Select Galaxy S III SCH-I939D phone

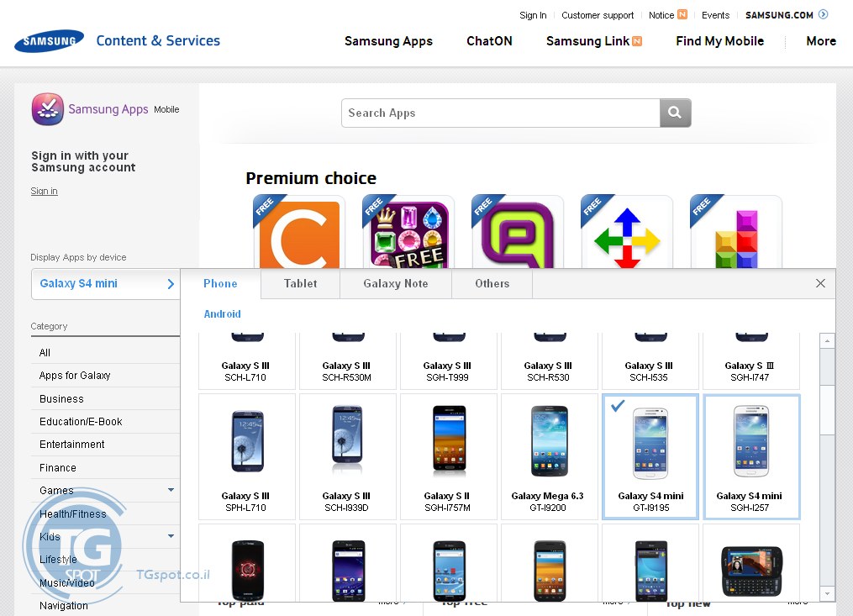348,456
